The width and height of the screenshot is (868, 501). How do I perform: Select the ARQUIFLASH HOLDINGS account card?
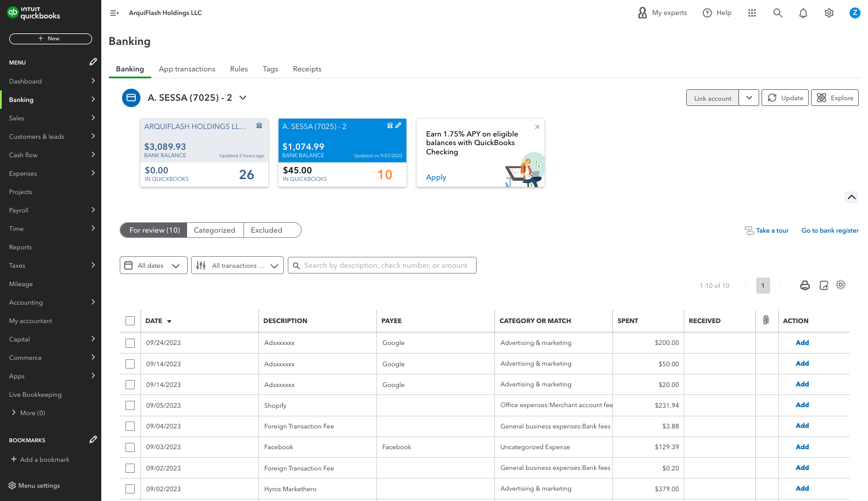204,153
